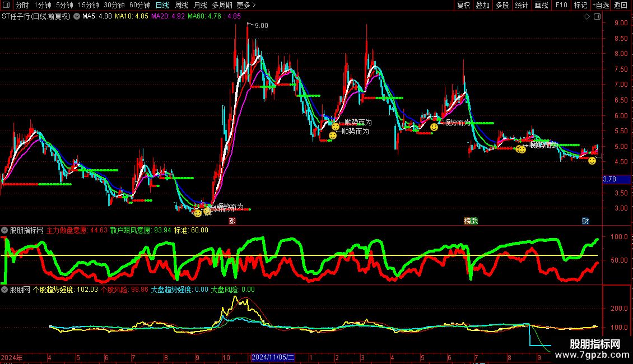Toggle the 叠加 overlay option
Screen dimensions: 633x364
482,6
